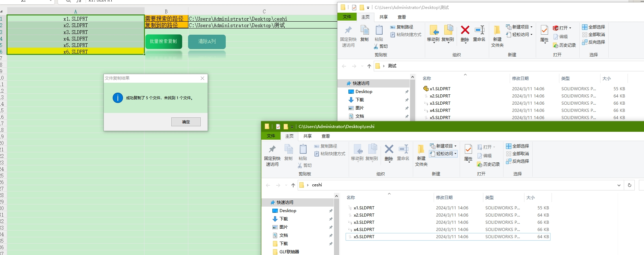Click the refresh icon next to the ceshi address bar
The height and width of the screenshot is (255, 644).
[x=629, y=185]
